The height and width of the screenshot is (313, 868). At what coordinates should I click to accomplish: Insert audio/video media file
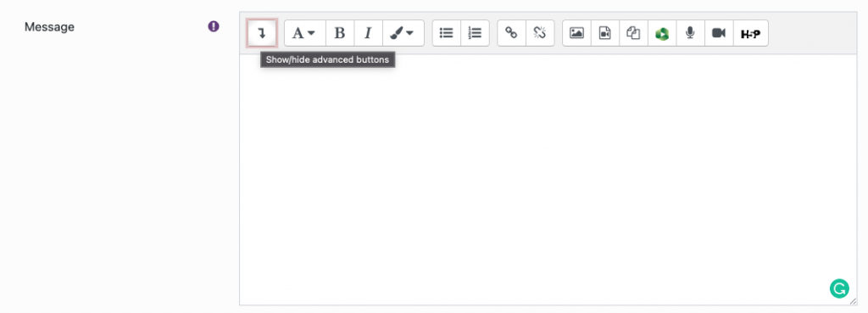(605, 33)
